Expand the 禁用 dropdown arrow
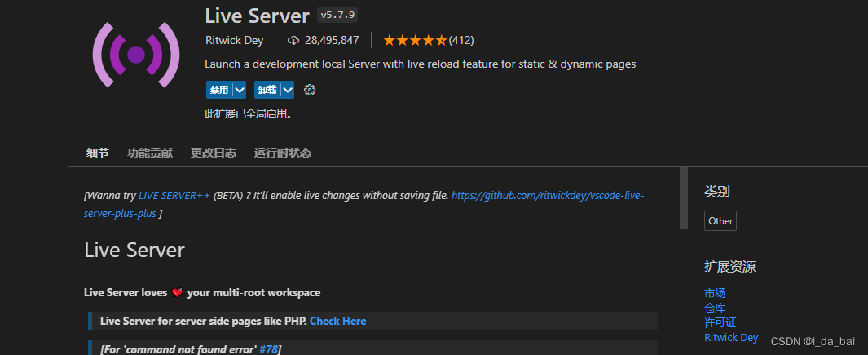Viewport: 868px width, 355px height. pos(239,90)
